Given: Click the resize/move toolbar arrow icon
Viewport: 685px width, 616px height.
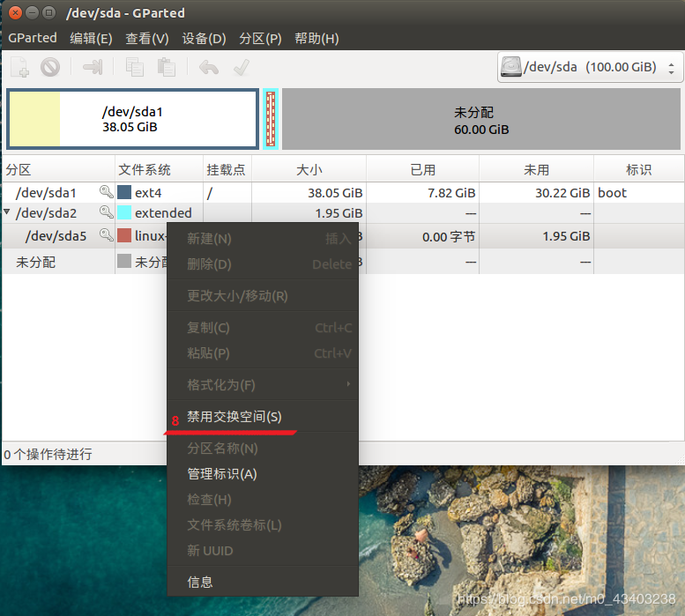Looking at the screenshot, I should [93, 67].
